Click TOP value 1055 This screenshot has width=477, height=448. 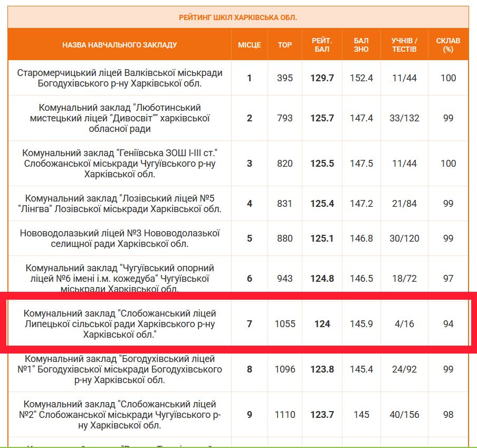tap(285, 324)
